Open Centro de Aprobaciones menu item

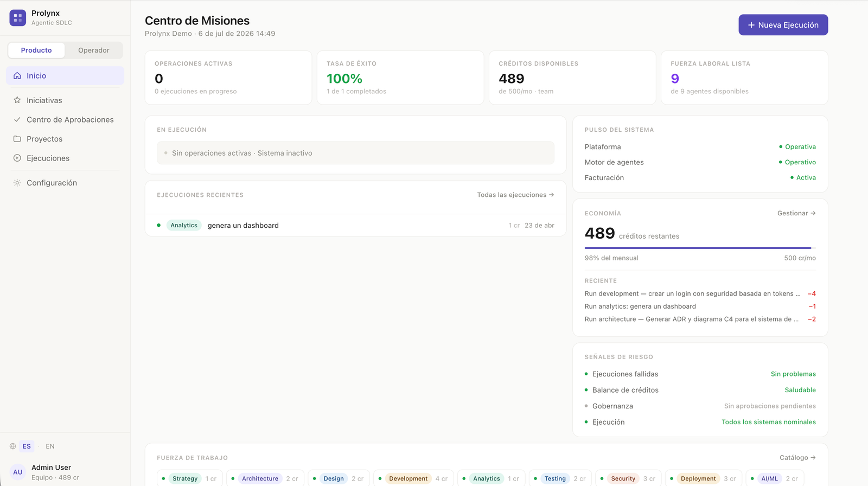[x=65, y=119]
